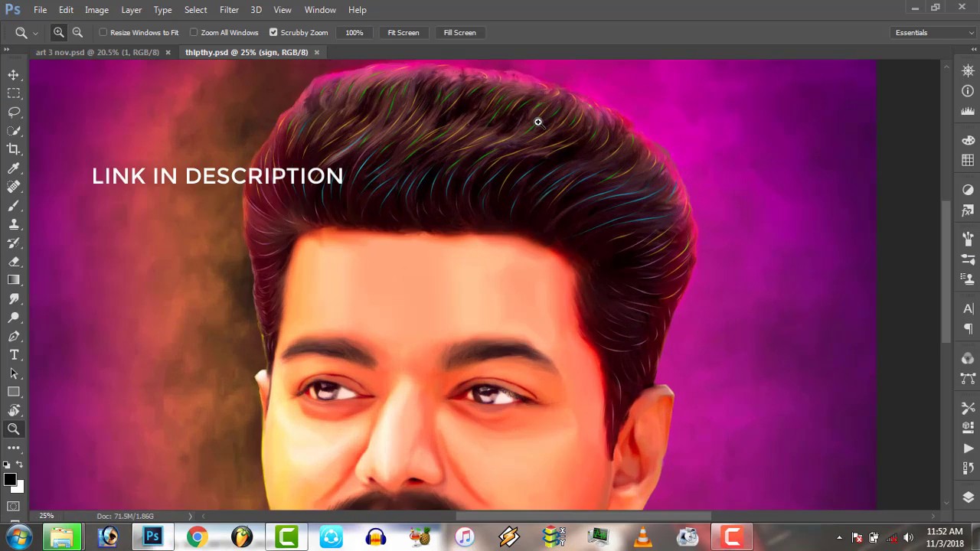Screen dimensions: 980x551
Task: Open the Paragraph panel icon
Action: pos(968,329)
